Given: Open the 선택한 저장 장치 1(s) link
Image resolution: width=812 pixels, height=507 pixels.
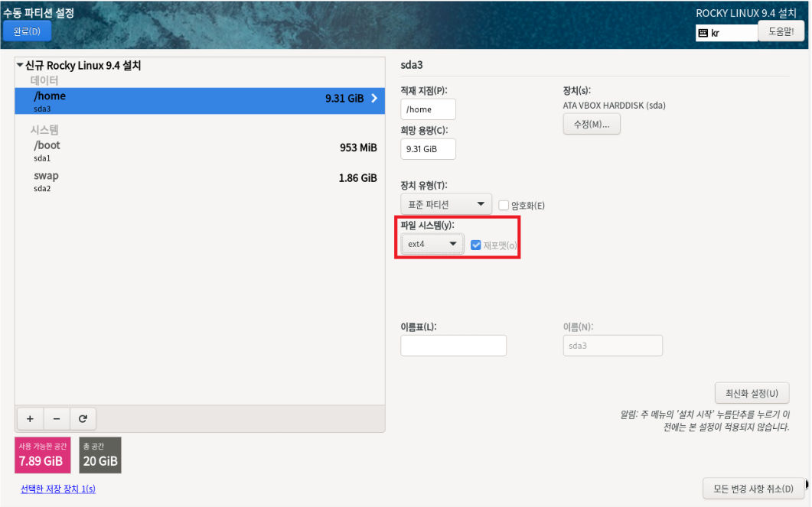Looking at the screenshot, I should (58, 489).
